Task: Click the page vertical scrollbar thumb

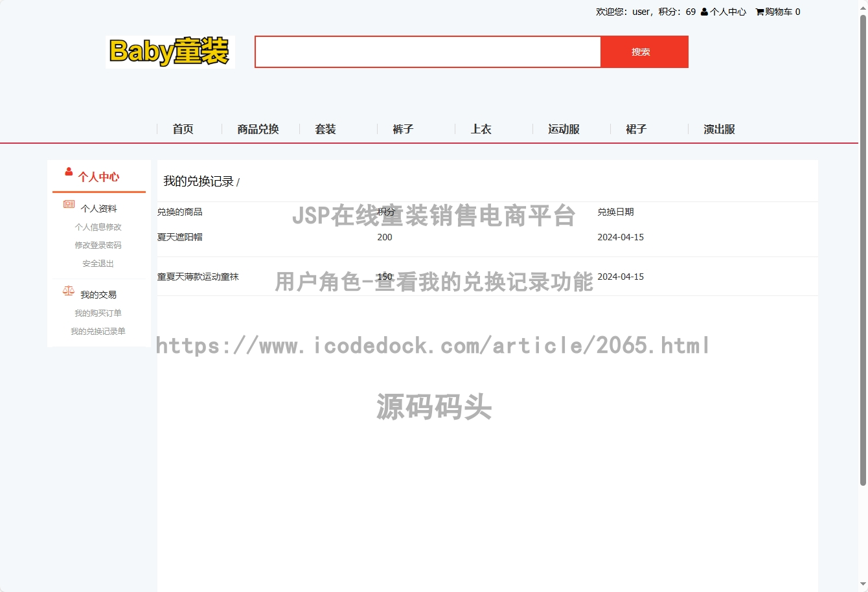Action: tap(863, 249)
